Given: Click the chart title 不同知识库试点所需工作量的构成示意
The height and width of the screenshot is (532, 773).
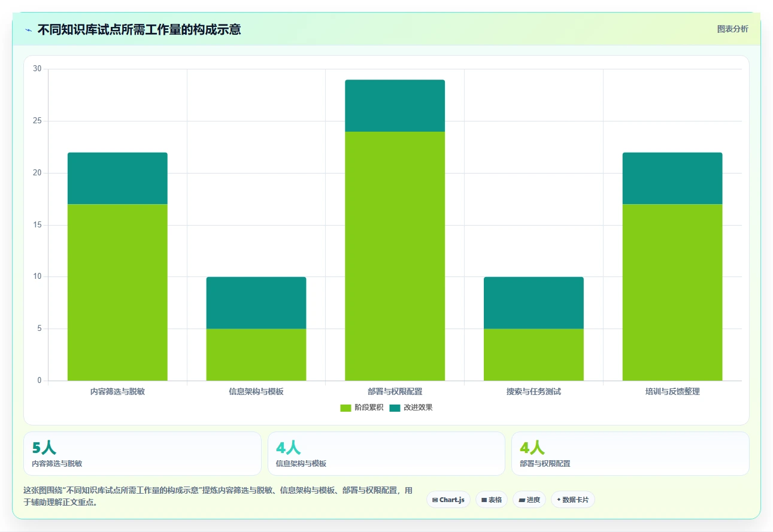Looking at the screenshot, I should point(139,29).
